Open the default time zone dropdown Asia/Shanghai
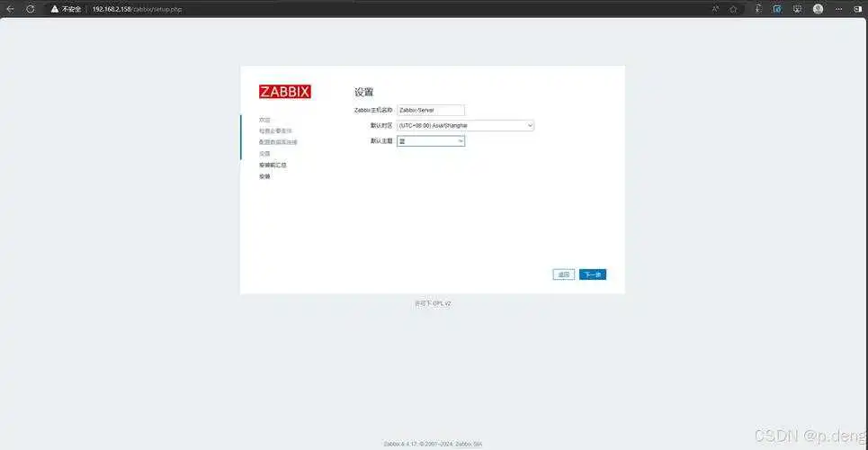Screen dimensions: 868x450 (466, 126)
